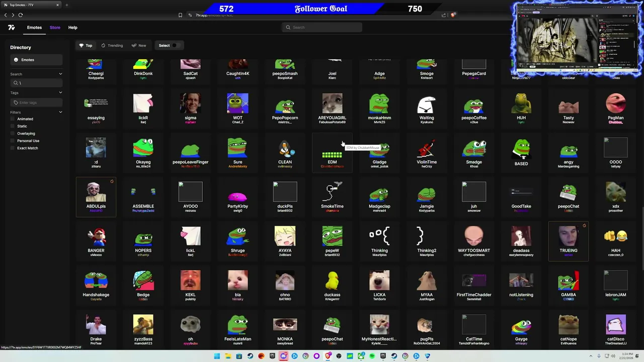Screen dimensions: 644x362
Task: Open a new browser tab
Action: (x=66, y=5)
